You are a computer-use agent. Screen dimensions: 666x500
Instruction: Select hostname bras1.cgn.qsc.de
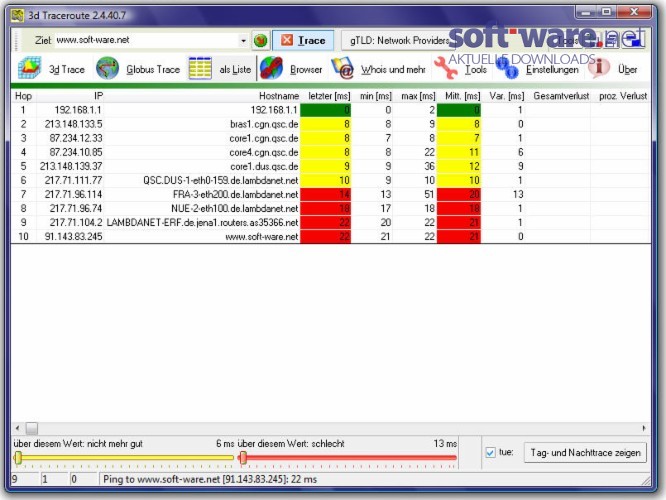(x=264, y=124)
